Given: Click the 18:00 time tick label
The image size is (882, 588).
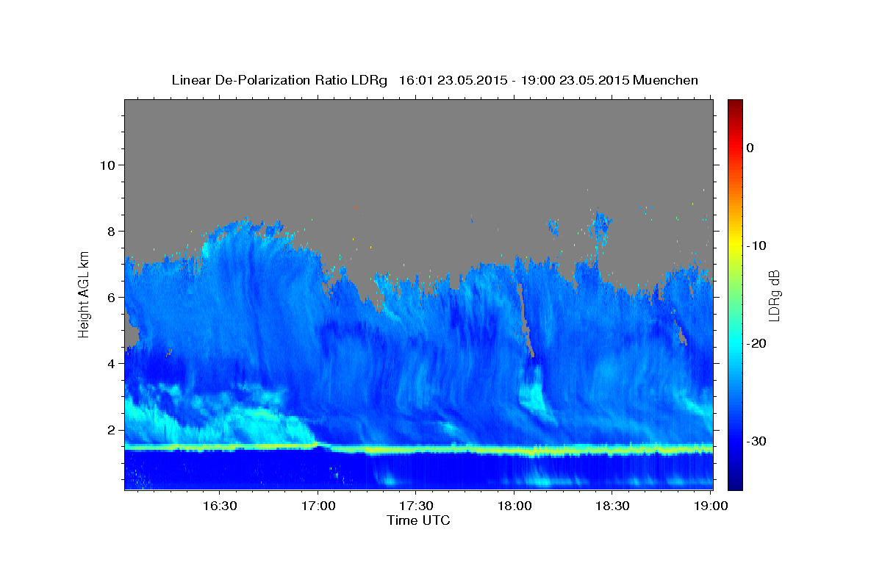Looking at the screenshot, I should pos(514,506).
